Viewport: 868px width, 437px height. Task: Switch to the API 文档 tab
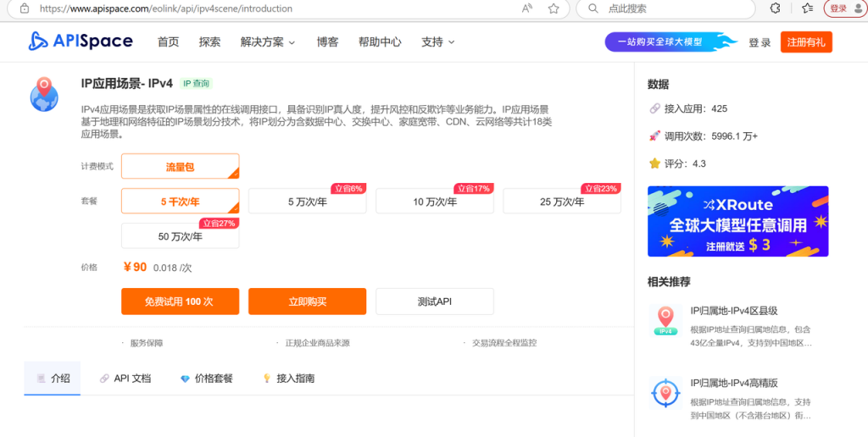click(x=125, y=379)
